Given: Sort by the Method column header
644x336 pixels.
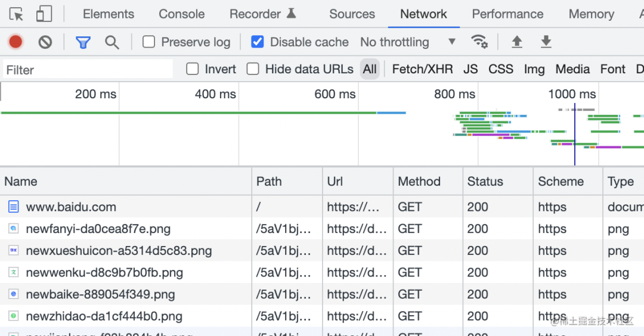Looking at the screenshot, I should (428, 181).
